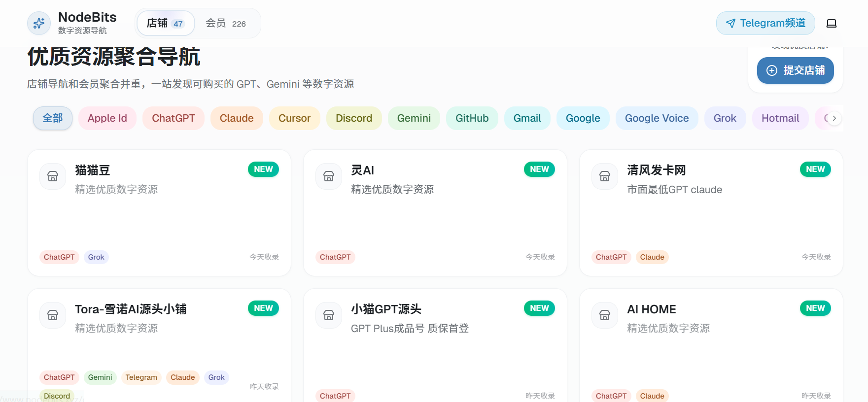
Task: Open the Telegram频道 link
Action: 765,23
